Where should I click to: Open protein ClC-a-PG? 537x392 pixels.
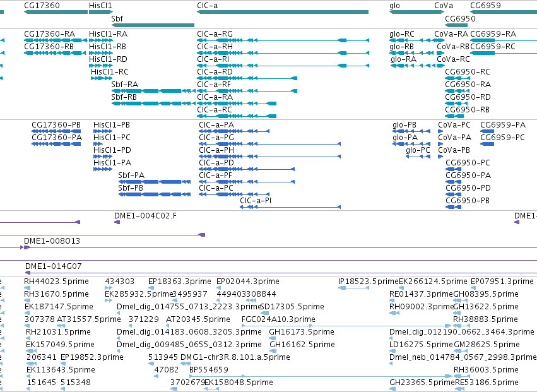tap(216, 138)
